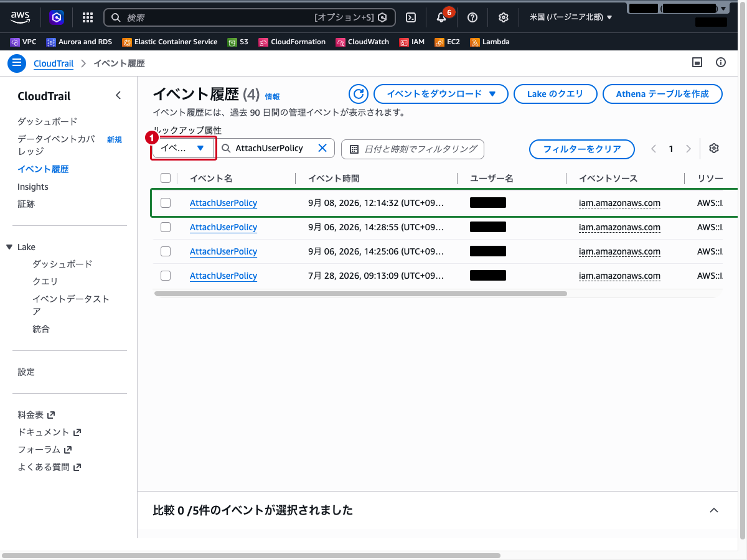The image size is (747, 560).
Task: Open データイベントカバレッジ sidebar item
Action: pos(57,145)
